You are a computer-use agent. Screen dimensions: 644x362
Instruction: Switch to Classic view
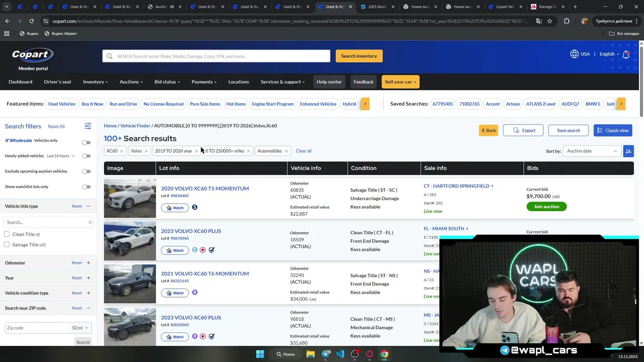pyautogui.click(x=613, y=130)
